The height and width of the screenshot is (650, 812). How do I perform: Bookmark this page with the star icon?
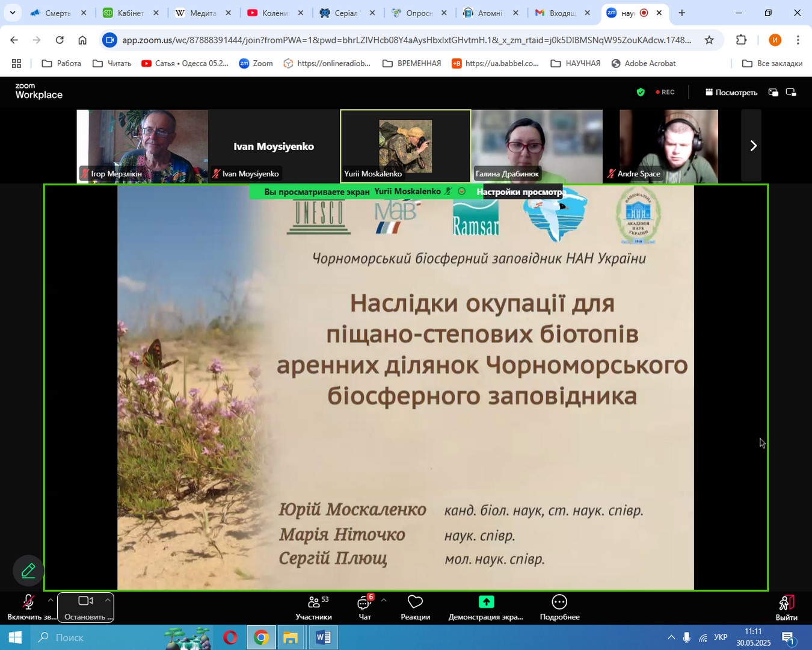point(709,40)
